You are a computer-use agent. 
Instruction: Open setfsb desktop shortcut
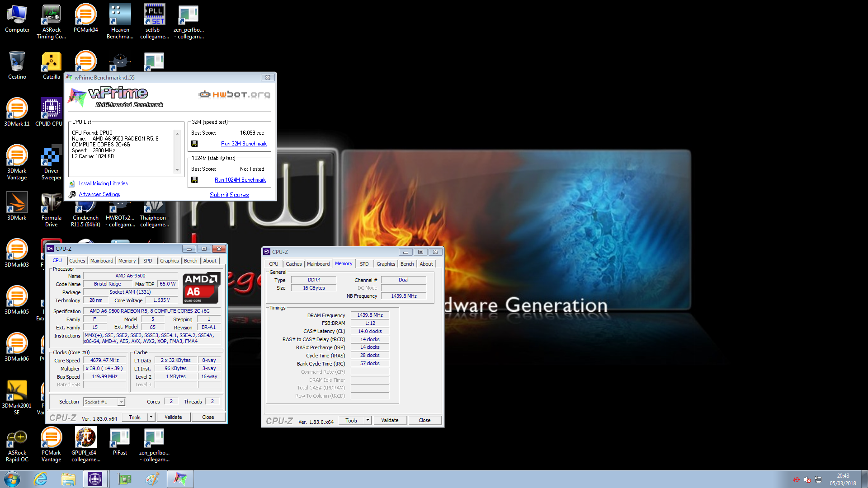155,21
